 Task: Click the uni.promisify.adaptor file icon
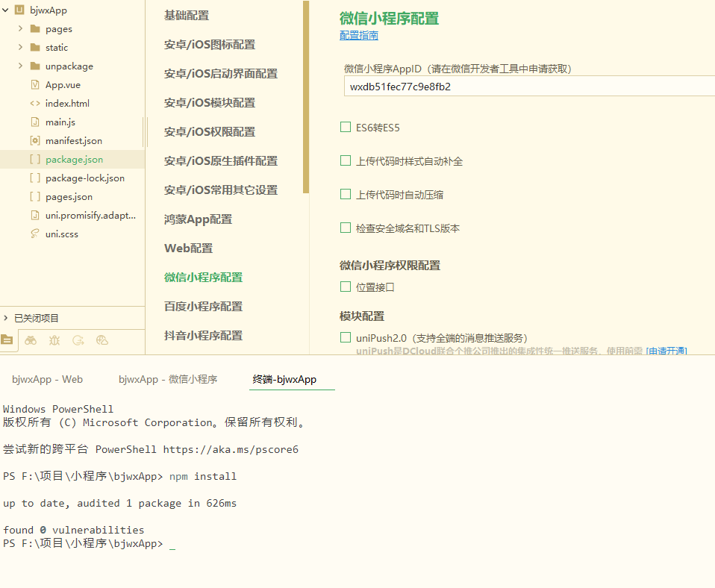click(x=35, y=215)
